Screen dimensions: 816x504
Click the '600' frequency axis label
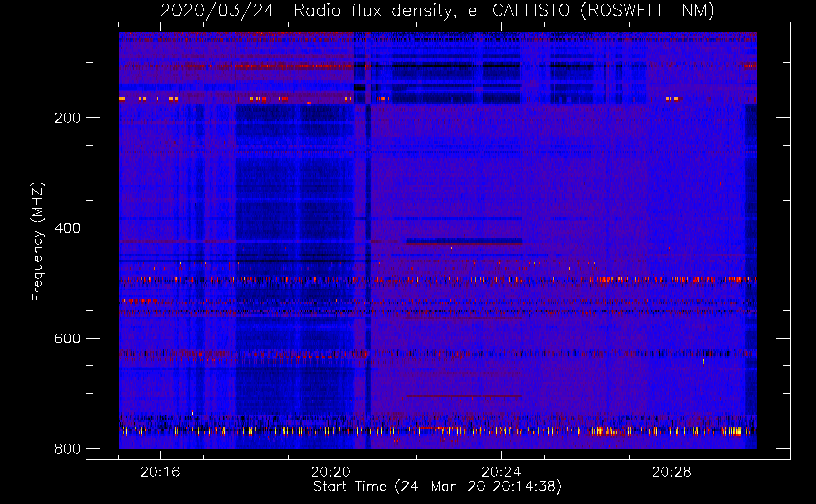click(x=68, y=338)
